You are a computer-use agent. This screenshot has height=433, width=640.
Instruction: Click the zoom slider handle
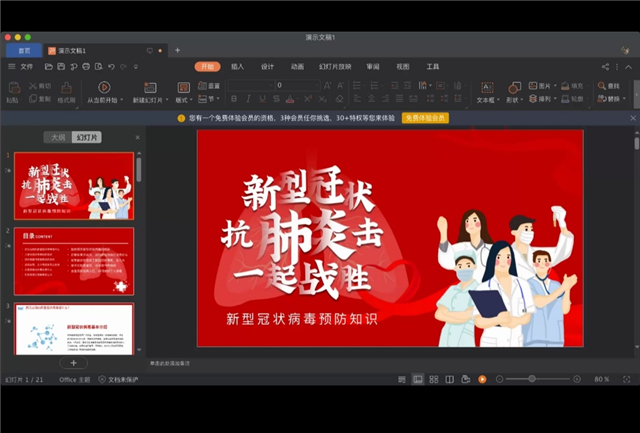[x=532, y=379]
